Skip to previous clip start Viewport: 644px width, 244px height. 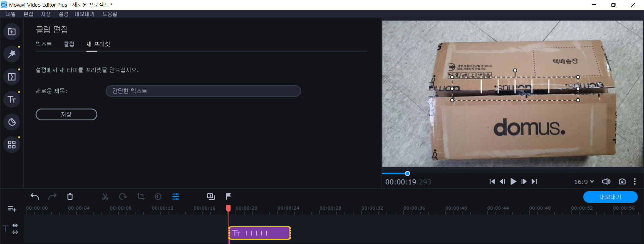click(x=492, y=181)
